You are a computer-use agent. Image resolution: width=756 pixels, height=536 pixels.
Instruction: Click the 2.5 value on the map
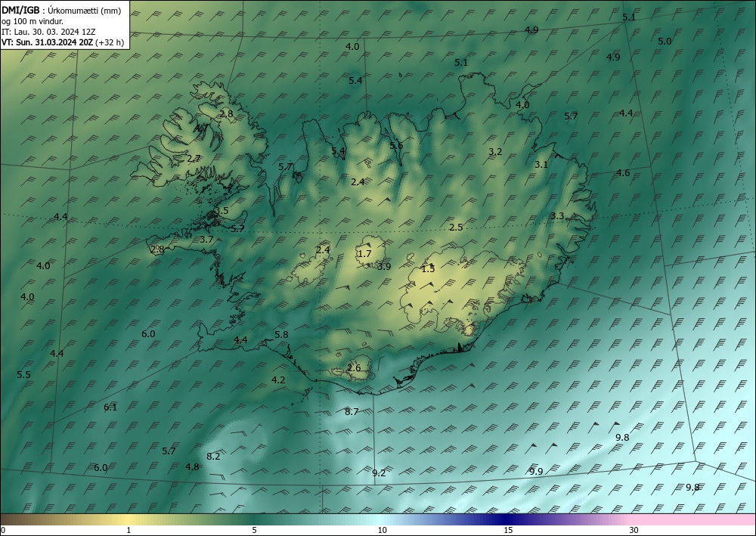[456, 227]
